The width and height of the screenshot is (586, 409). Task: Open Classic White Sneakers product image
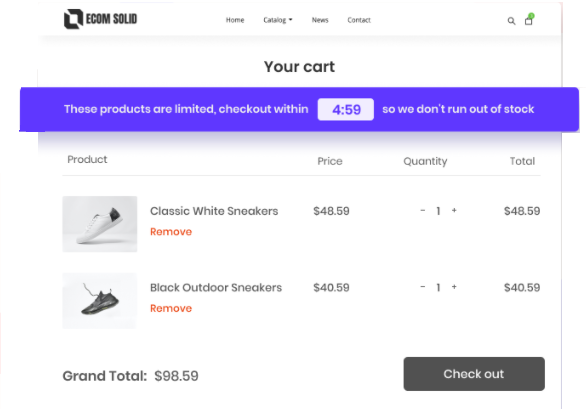pos(100,224)
